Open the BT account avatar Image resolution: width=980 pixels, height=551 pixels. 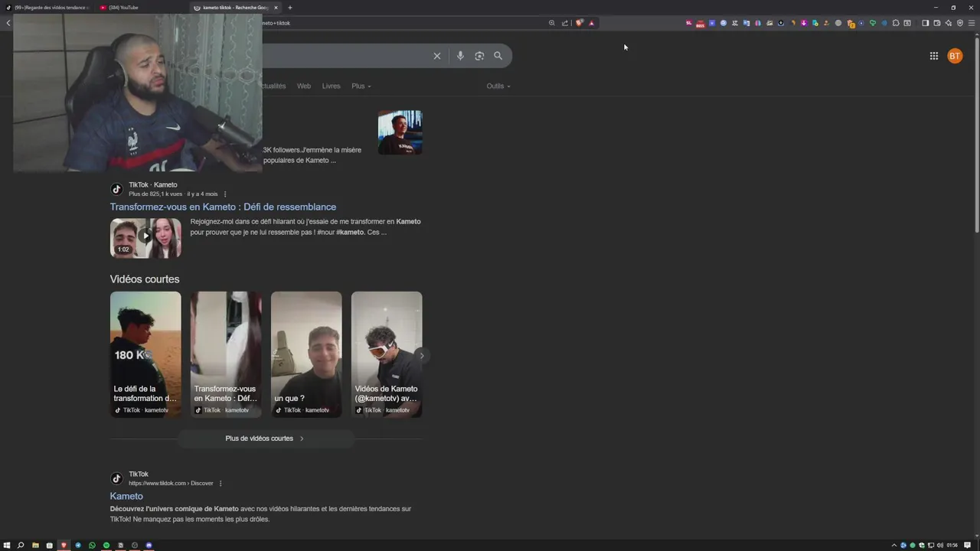pyautogui.click(x=955, y=56)
